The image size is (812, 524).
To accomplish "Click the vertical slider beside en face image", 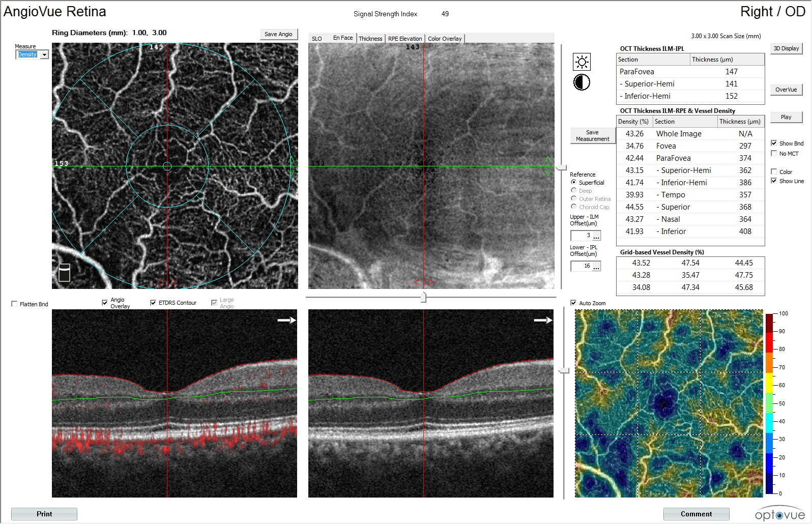I will coord(561,167).
